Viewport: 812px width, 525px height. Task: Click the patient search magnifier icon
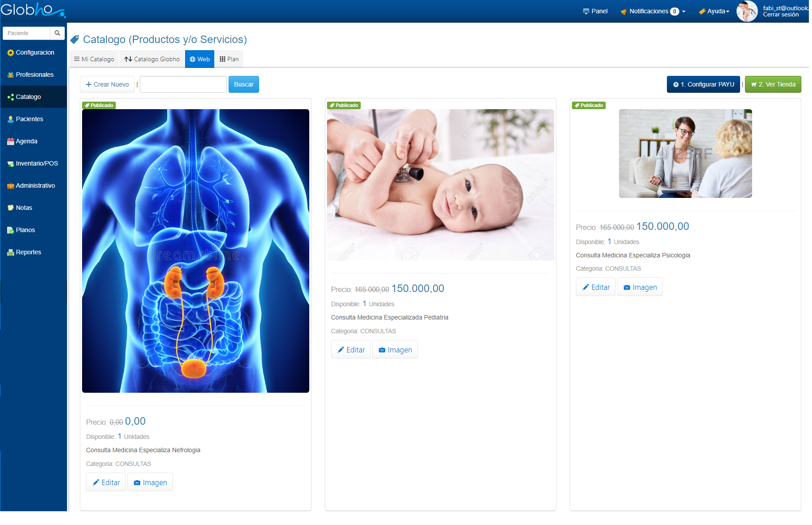pos(57,33)
